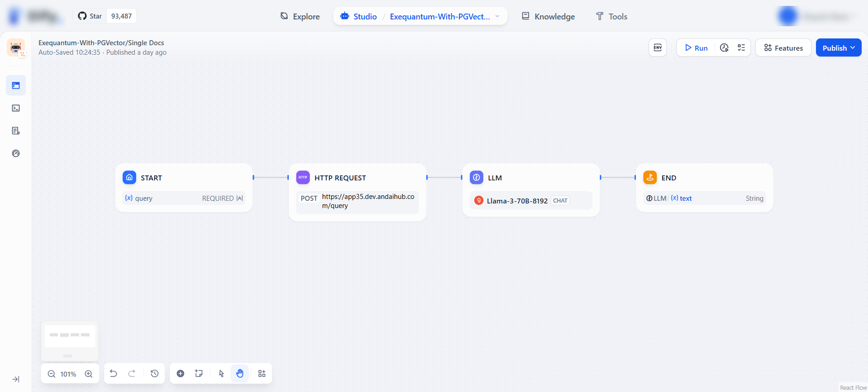Open the Explore tab

(x=300, y=17)
